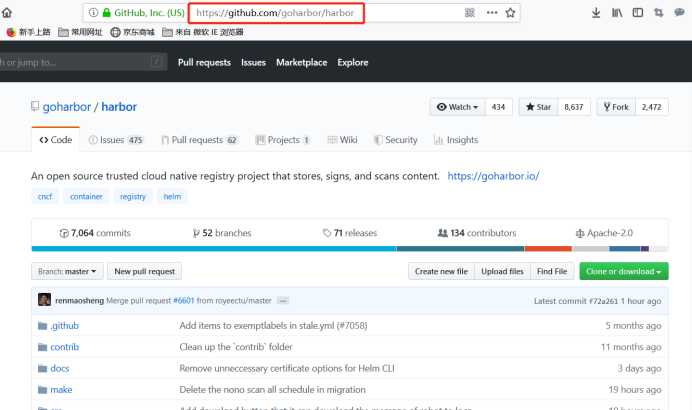View the 7,064 commits history
692x410 pixels.
(x=95, y=233)
